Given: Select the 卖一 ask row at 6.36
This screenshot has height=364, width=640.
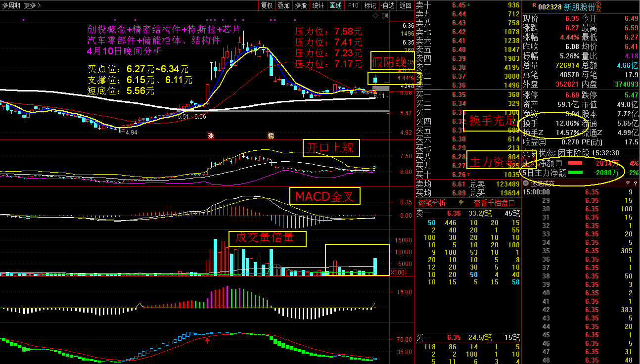Looking at the screenshot, I should [x=468, y=85].
